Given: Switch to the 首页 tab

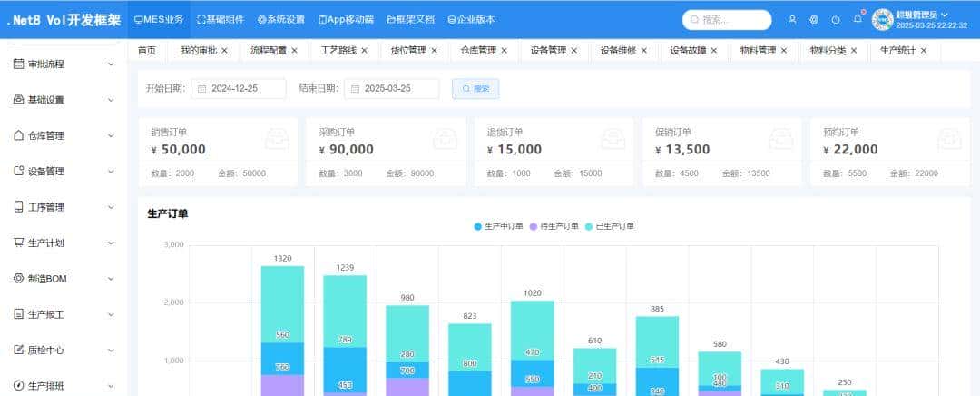Looking at the screenshot, I should [147, 50].
